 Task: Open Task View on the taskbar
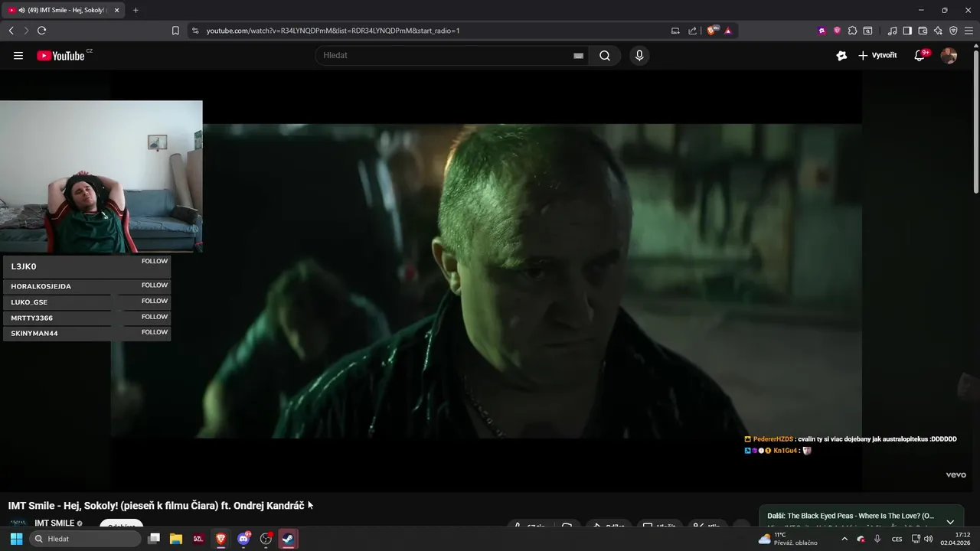[x=154, y=539]
